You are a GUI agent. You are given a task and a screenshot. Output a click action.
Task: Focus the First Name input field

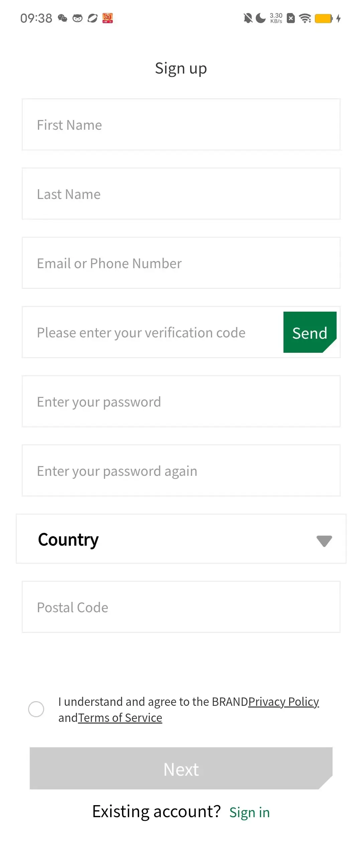pos(181,125)
